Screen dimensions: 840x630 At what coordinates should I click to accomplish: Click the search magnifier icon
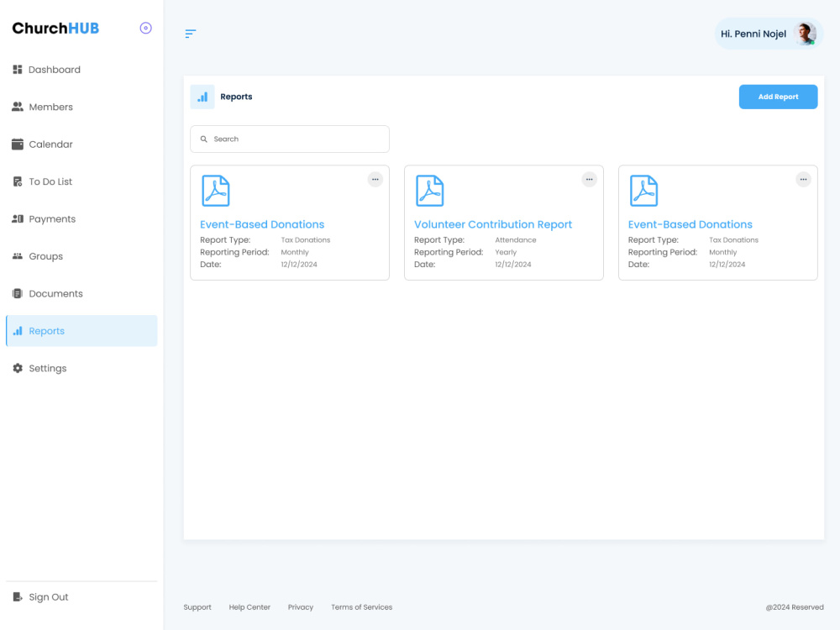[x=203, y=139]
